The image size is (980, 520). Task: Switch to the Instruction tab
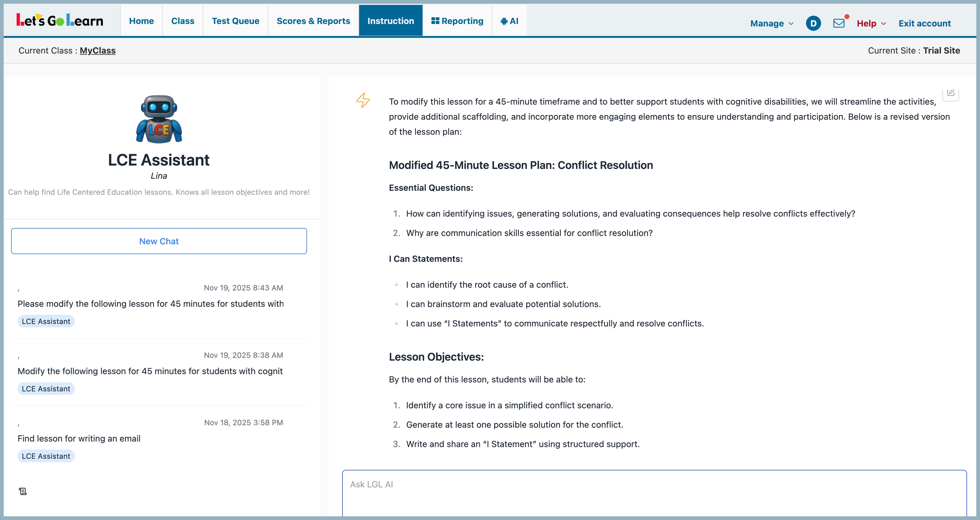[x=390, y=21]
